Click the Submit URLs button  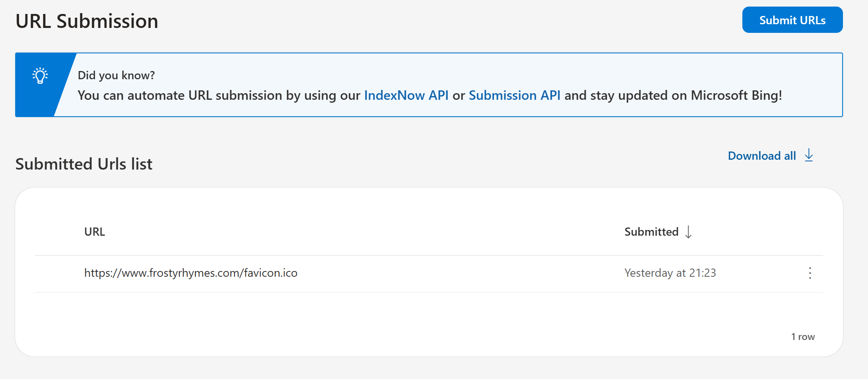(792, 20)
